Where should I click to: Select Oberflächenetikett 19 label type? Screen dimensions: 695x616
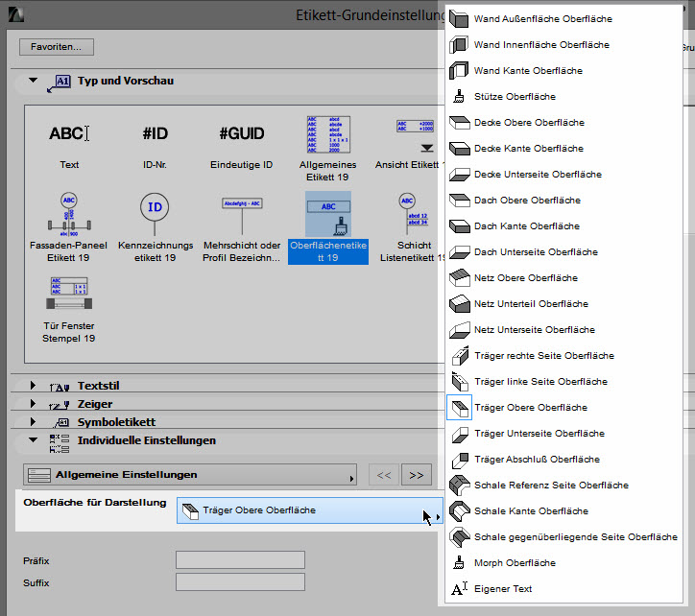(328, 227)
